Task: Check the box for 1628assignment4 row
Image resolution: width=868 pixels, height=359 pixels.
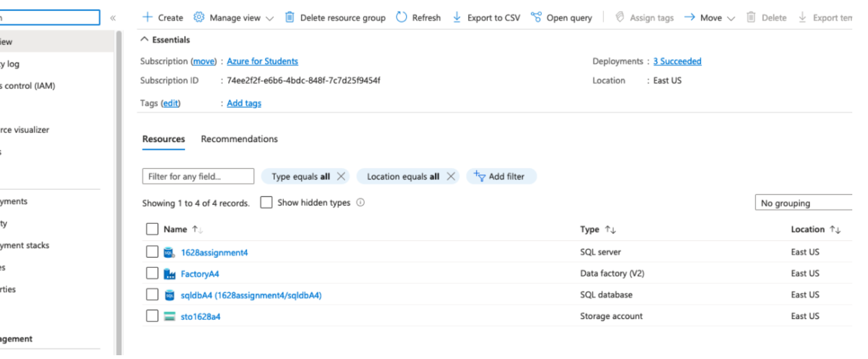Action: 152,252
